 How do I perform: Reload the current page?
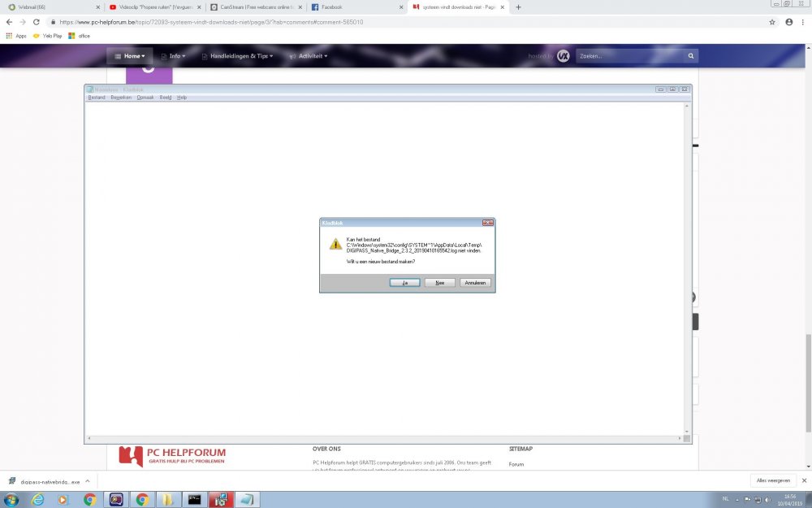pyautogui.click(x=37, y=22)
